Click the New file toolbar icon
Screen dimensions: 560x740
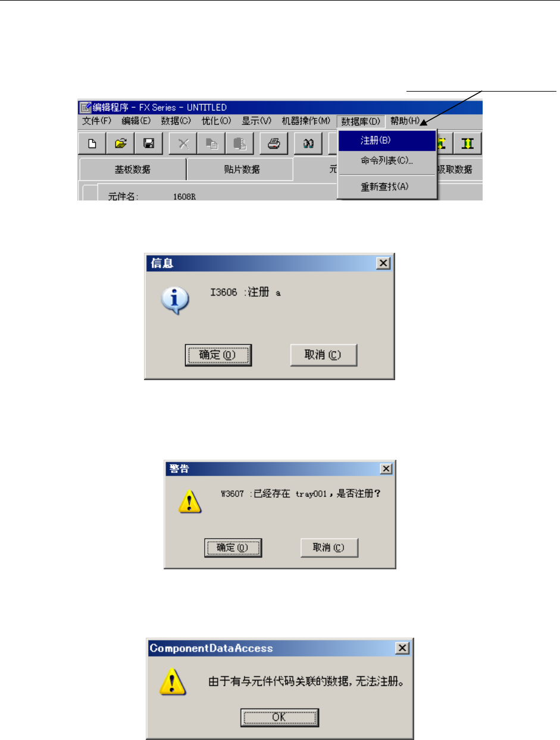pyautogui.click(x=92, y=143)
